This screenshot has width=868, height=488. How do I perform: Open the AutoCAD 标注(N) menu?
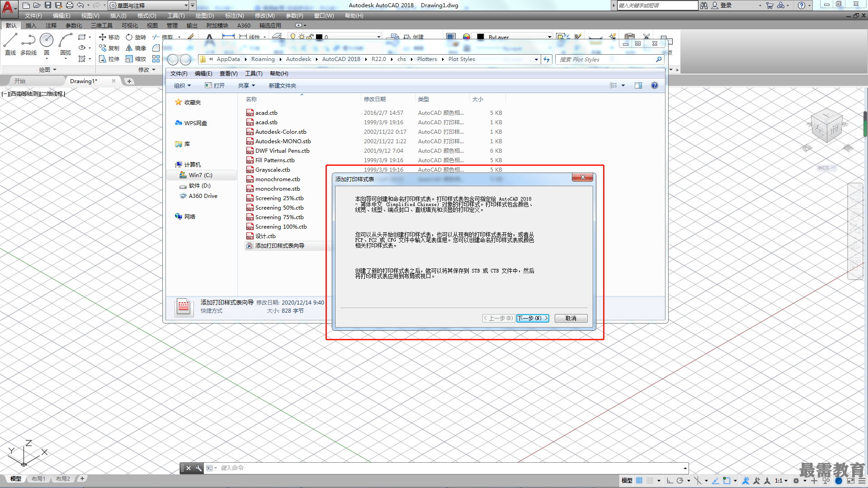tap(234, 16)
